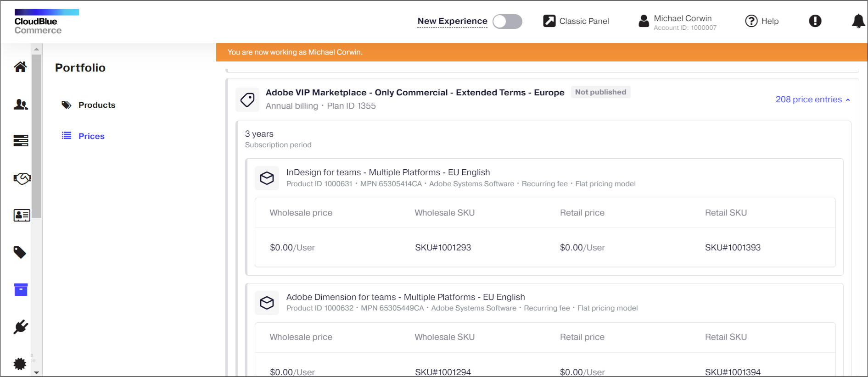Viewport: 868px width, 377px height.
Task: Toggle the New Experience switch
Action: pos(507,22)
